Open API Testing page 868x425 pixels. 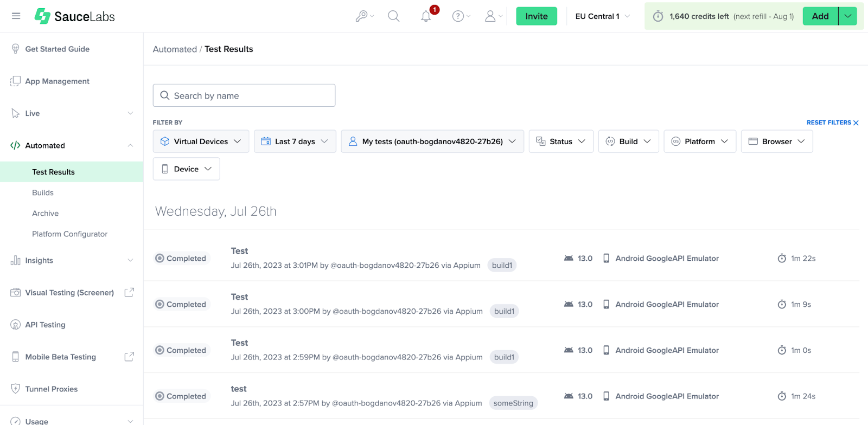click(x=45, y=325)
